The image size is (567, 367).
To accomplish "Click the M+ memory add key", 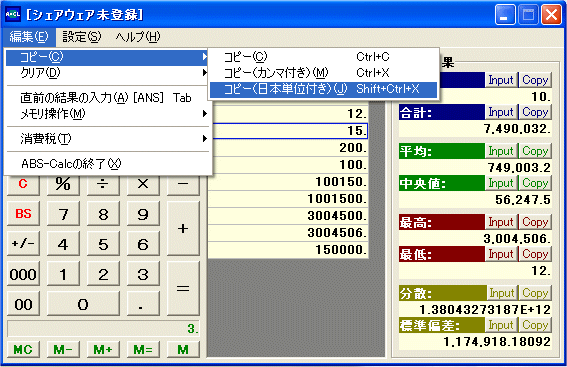I will pos(103,349).
